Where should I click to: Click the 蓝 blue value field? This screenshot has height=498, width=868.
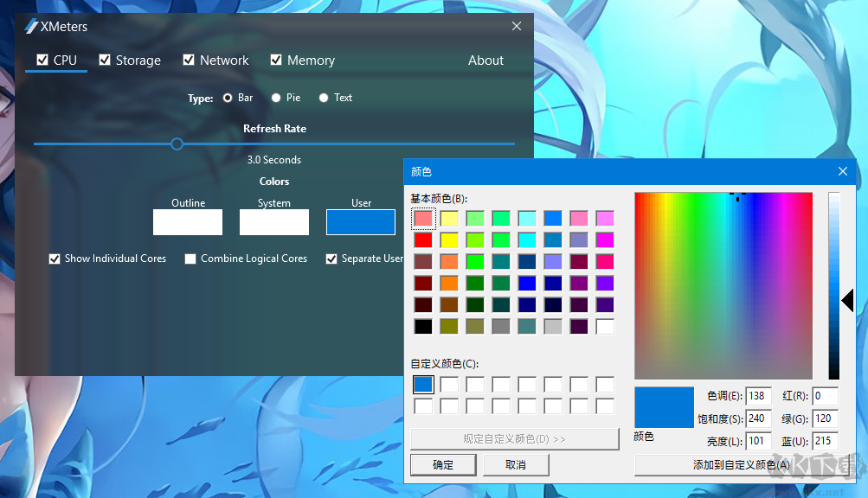(x=825, y=441)
